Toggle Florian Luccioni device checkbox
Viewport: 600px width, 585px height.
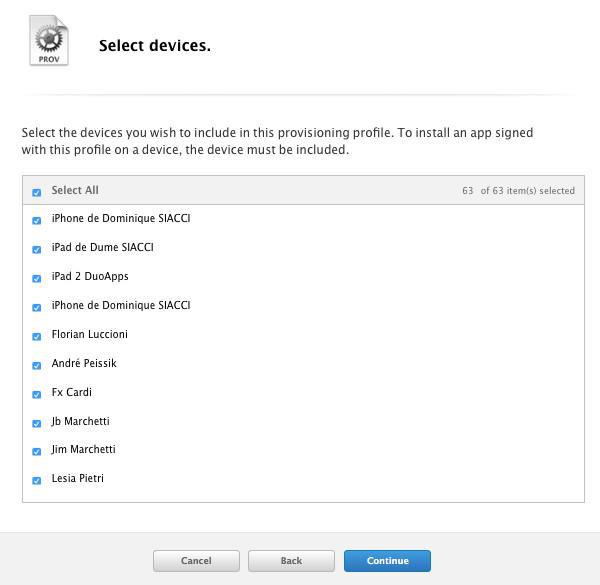pos(37,336)
